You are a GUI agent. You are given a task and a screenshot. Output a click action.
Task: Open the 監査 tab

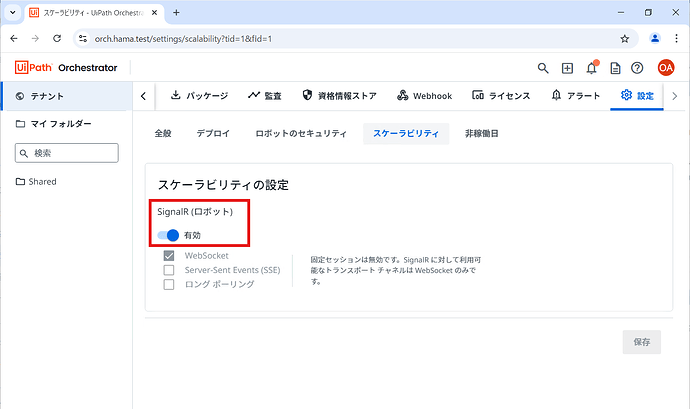[264, 96]
